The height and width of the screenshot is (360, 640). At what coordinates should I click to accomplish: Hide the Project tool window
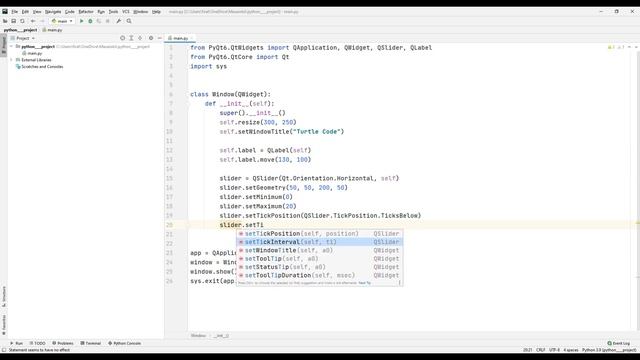pyautogui.click(x=160, y=38)
